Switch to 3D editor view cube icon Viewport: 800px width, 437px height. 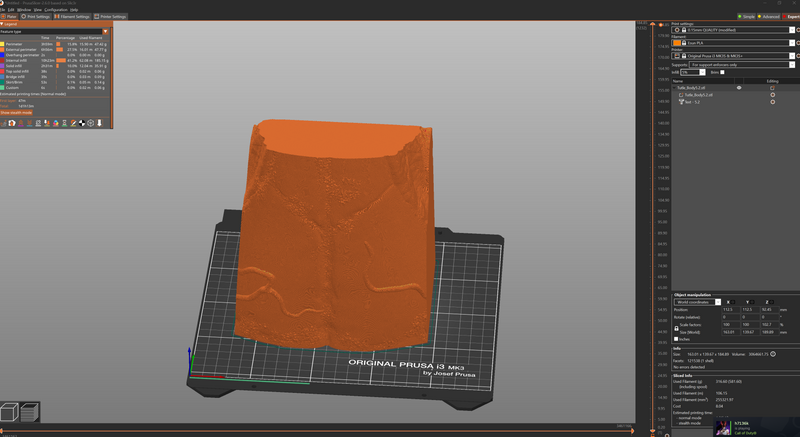click(9, 412)
